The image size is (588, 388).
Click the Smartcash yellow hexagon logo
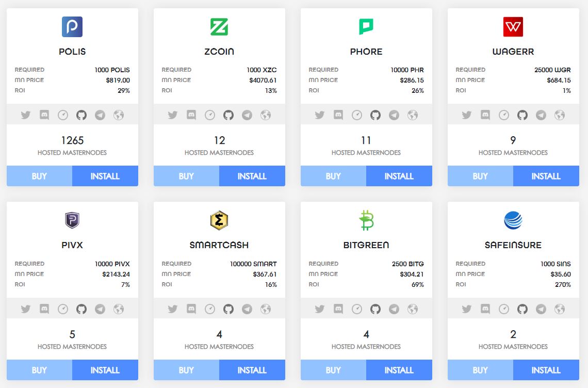click(219, 220)
